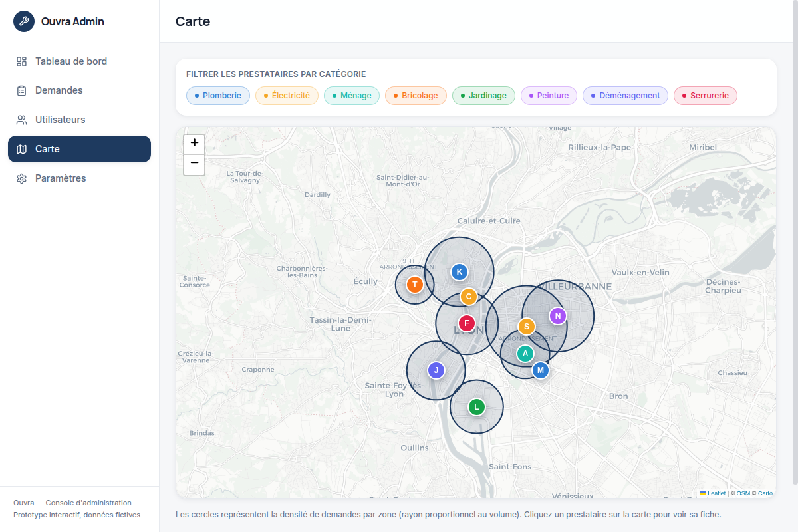Toggle the Peinture category filter
Screen dimensions: 798x532
click(x=549, y=96)
